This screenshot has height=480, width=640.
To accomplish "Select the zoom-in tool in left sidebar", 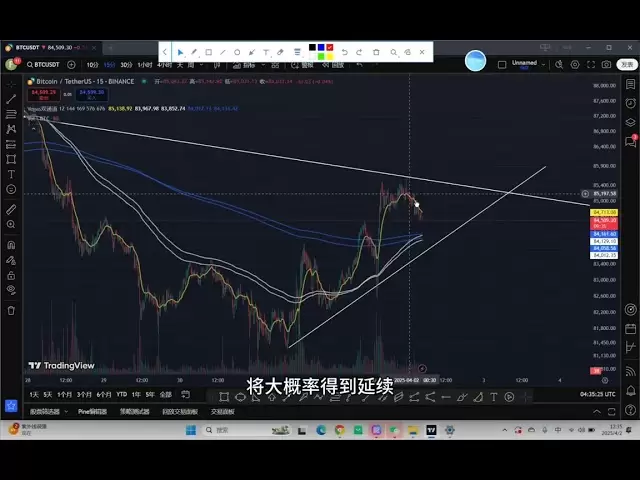I will click(11, 224).
